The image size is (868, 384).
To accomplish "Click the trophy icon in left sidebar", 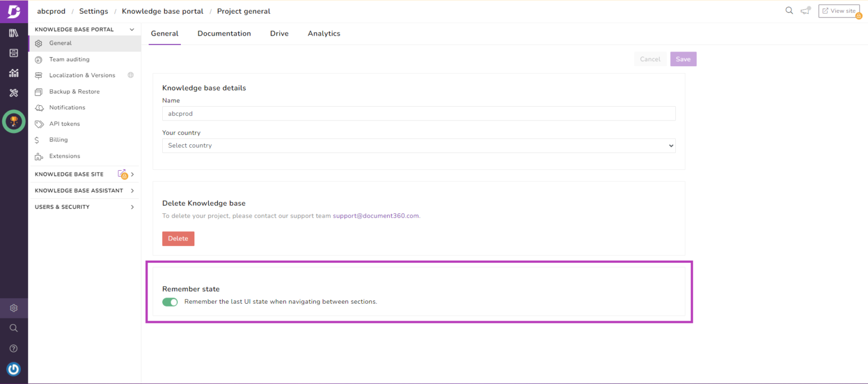I will [x=14, y=121].
